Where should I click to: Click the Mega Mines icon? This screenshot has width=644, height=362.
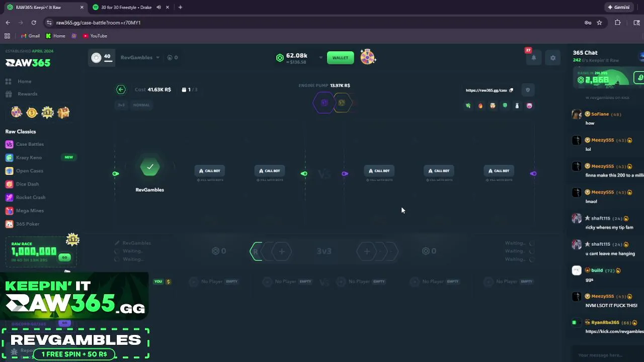[9, 211]
